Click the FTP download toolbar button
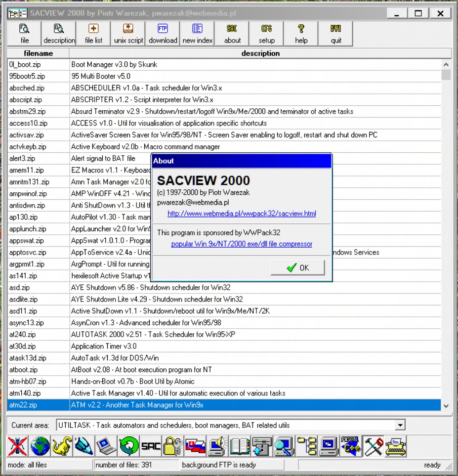The image size is (458, 476). click(163, 34)
